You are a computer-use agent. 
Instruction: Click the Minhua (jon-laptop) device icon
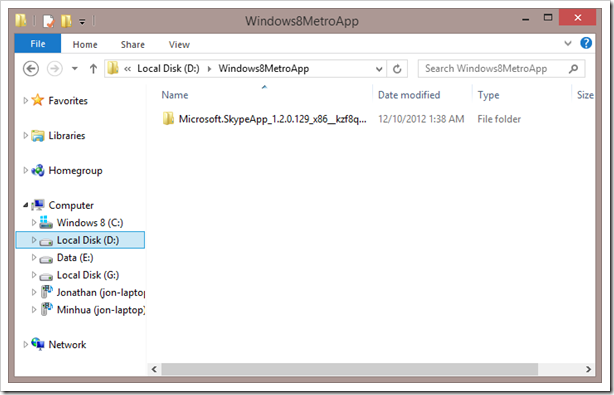(x=47, y=309)
